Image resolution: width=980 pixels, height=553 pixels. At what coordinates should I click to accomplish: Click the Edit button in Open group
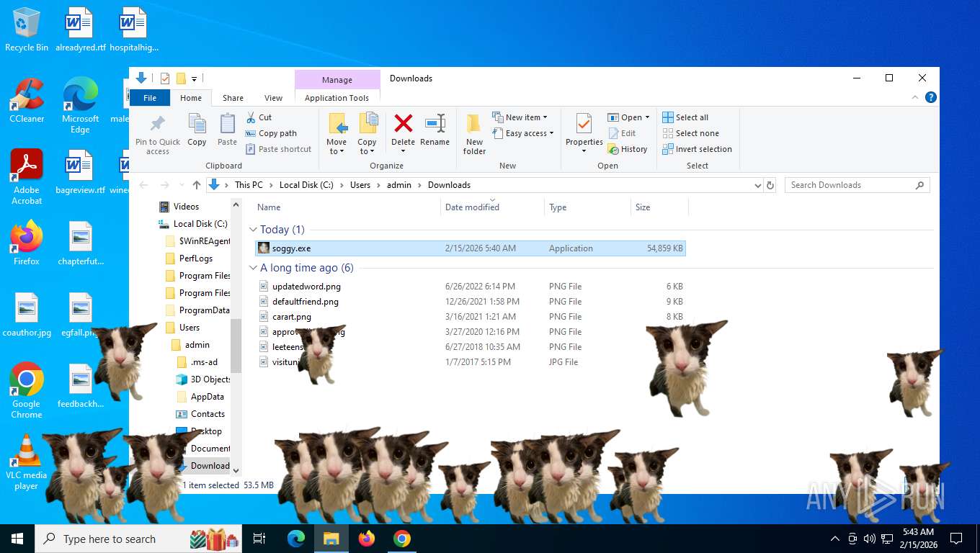tap(622, 133)
